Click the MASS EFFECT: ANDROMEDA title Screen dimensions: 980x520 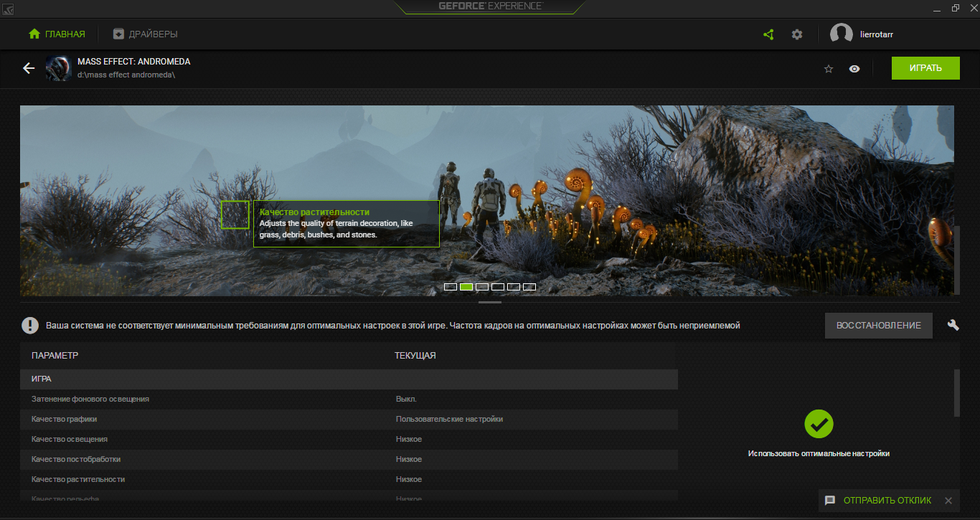(134, 62)
